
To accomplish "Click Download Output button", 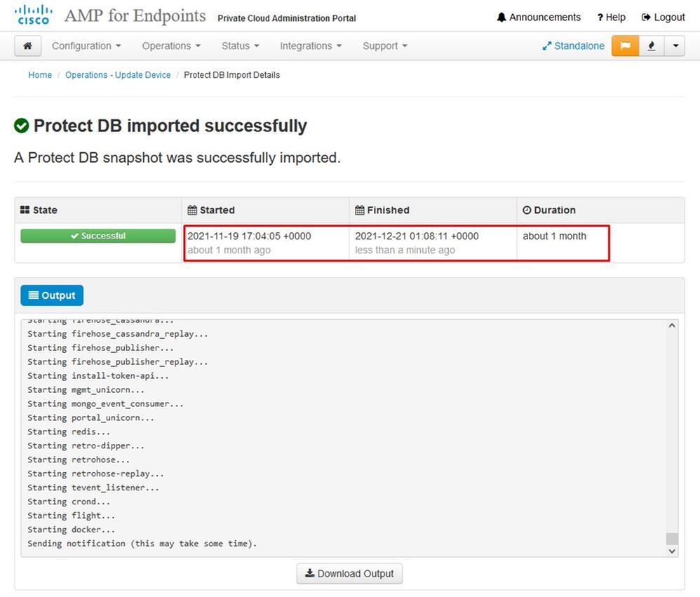I will tap(349, 574).
